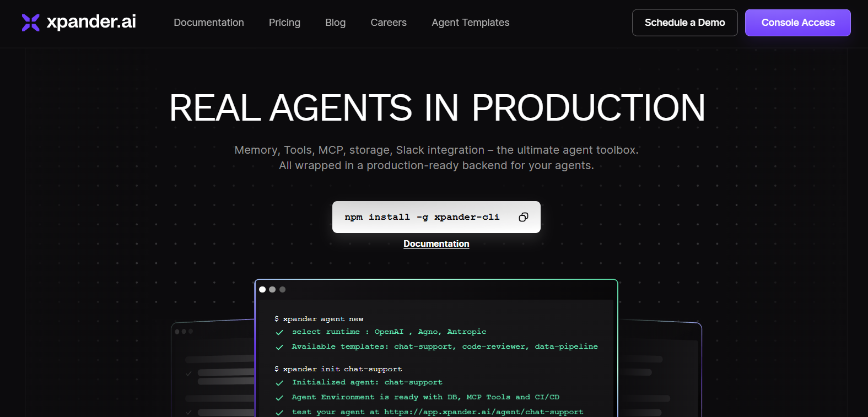868x417 pixels.
Task: Click the app.xpander.ai chat-support URL in terminal
Action: 483,412
